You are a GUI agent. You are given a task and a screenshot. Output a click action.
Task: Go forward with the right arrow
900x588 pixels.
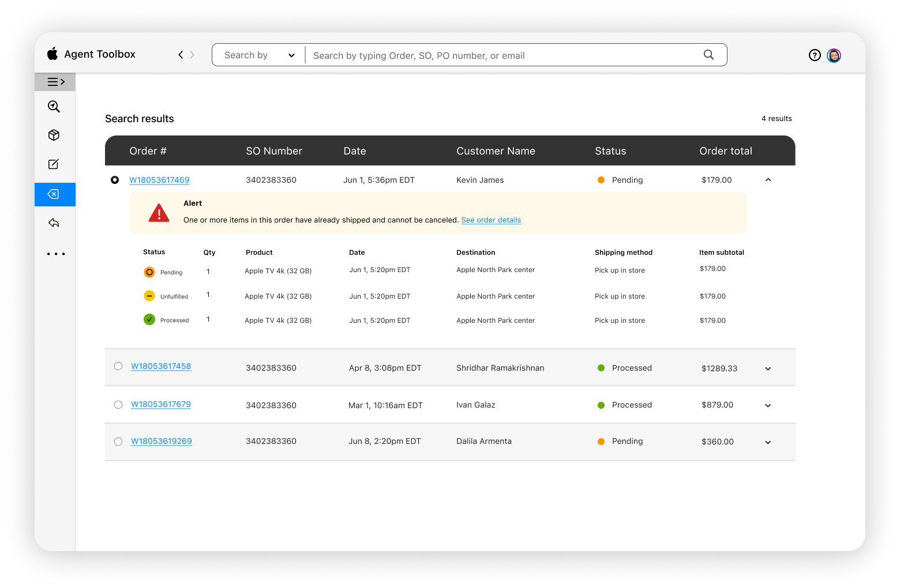pos(192,55)
